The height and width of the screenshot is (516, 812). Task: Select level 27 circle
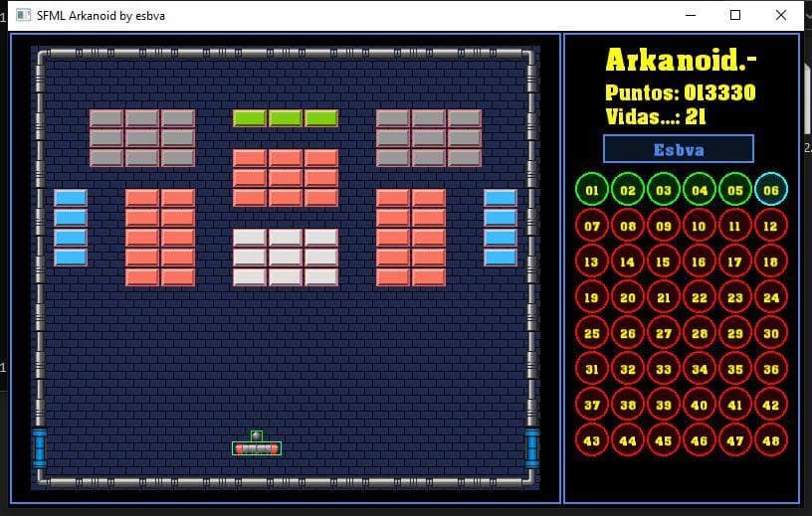[664, 333]
